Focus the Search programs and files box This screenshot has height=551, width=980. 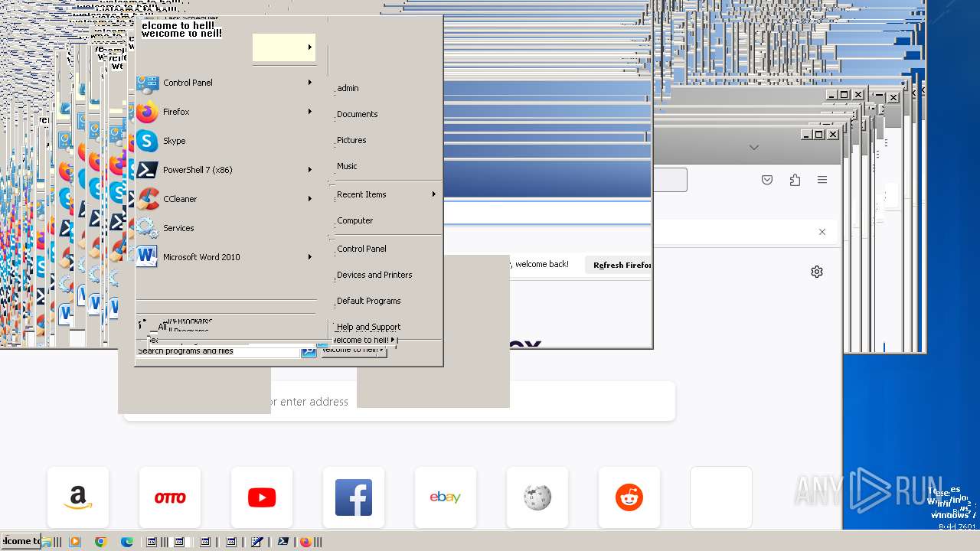[x=218, y=351]
